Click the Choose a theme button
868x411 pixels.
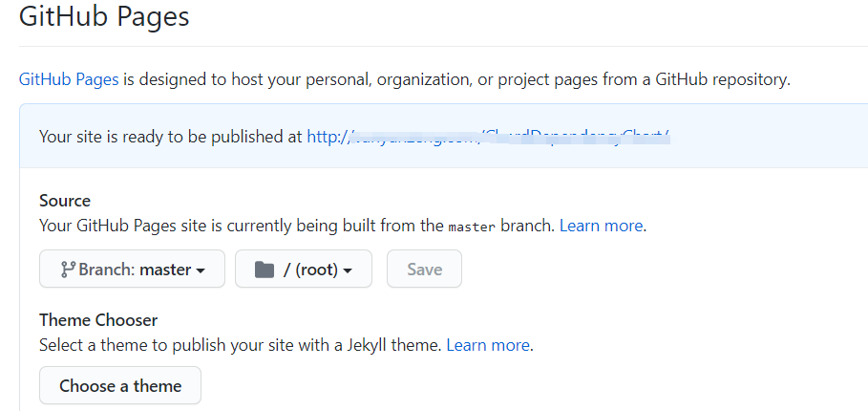[x=120, y=386]
